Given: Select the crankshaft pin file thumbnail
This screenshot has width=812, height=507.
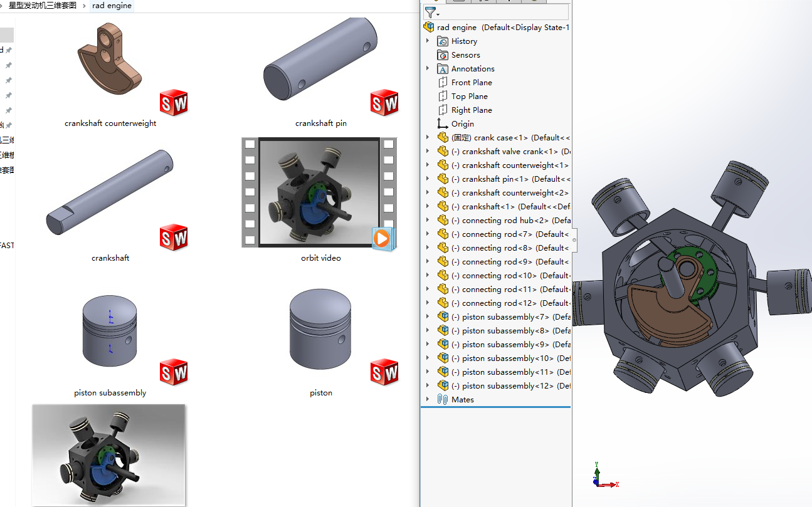Looking at the screenshot, I should (321, 60).
